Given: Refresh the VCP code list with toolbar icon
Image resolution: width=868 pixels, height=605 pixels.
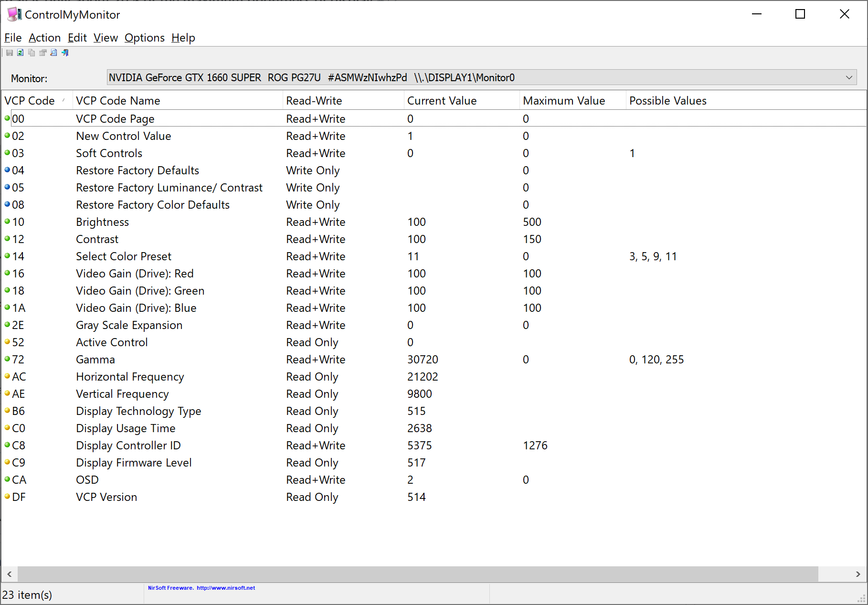Looking at the screenshot, I should click(20, 53).
